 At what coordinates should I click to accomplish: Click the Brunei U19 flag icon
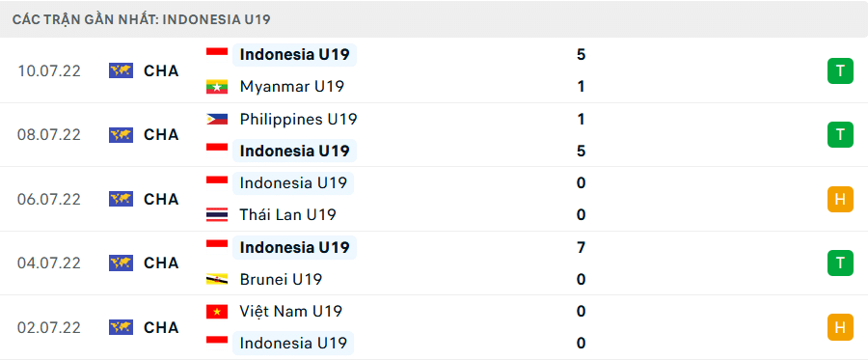(217, 279)
